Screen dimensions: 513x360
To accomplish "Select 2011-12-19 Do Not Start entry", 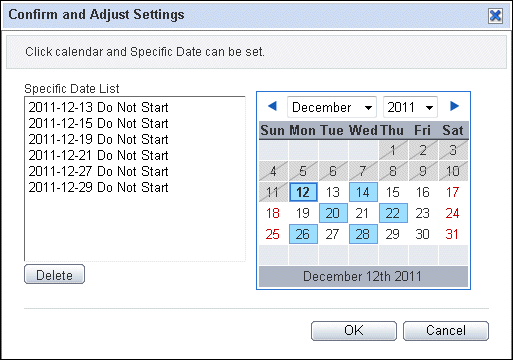I will click(99, 139).
